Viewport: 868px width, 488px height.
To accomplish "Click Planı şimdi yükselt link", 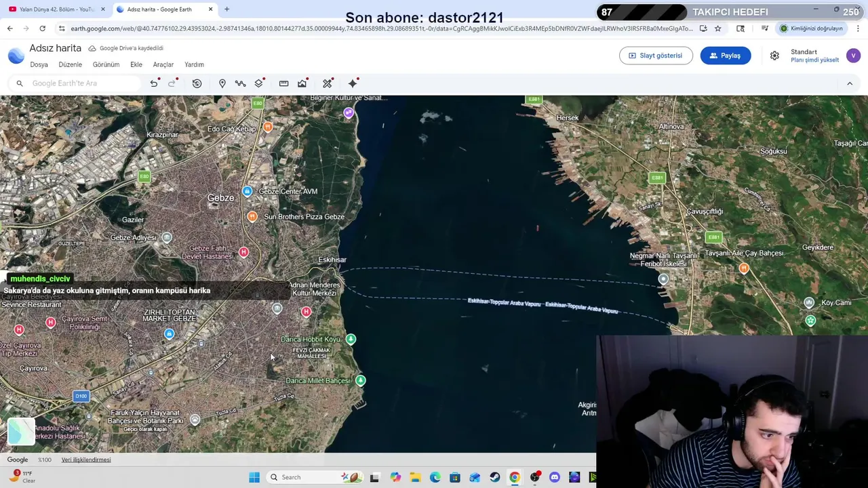I will (814, 60).
